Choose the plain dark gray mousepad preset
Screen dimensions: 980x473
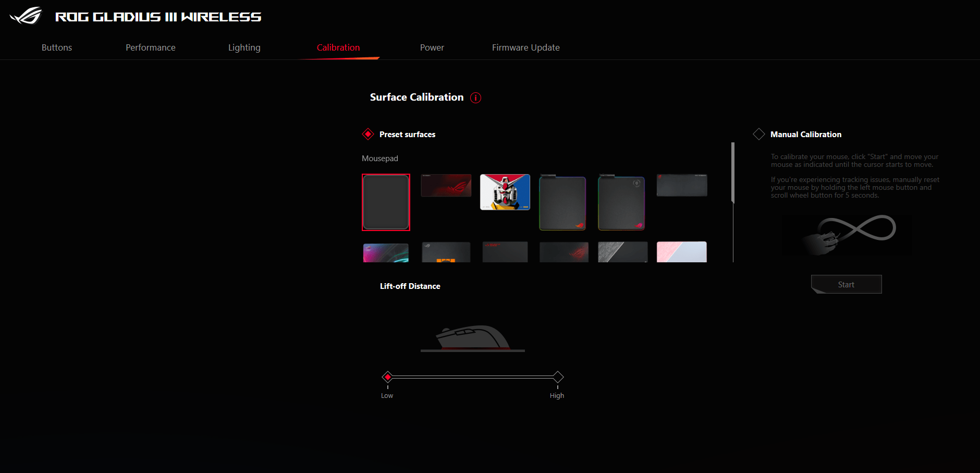386,202
